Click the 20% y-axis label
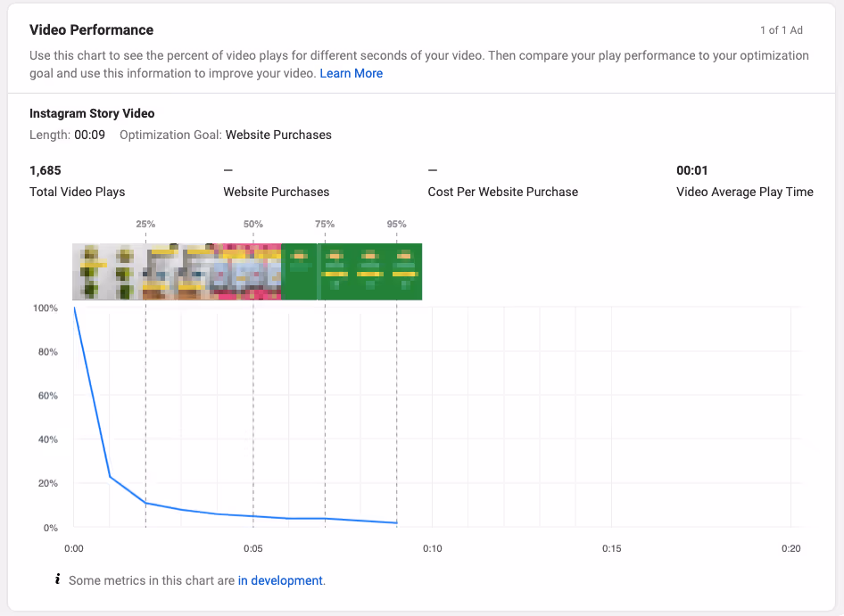This screenshot has width=844, height=616. coord(48,483)
